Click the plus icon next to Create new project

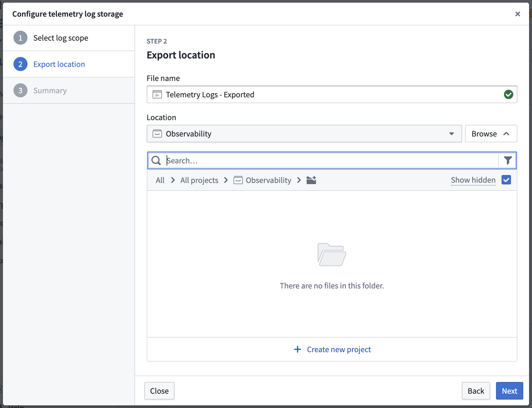[x=297, y=349]
